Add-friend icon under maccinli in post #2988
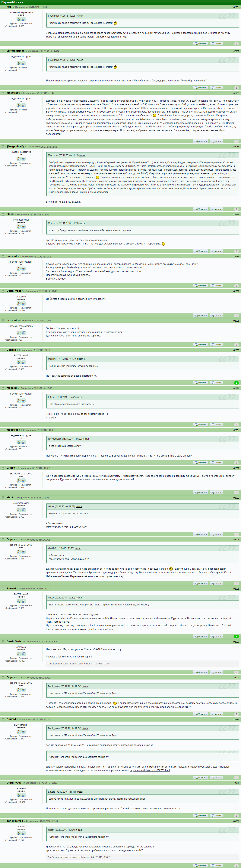Screen dimensions: 241x868 coord(19,333)
